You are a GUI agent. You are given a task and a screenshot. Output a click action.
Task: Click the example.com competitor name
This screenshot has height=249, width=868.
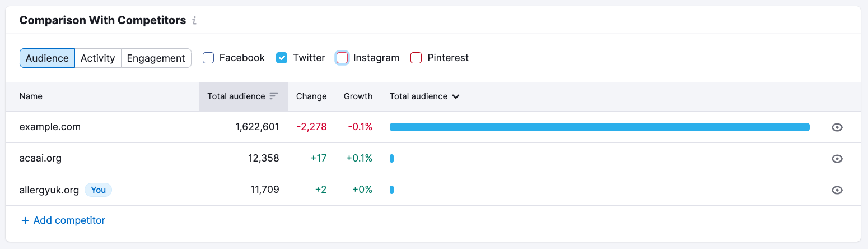point(50,127)
